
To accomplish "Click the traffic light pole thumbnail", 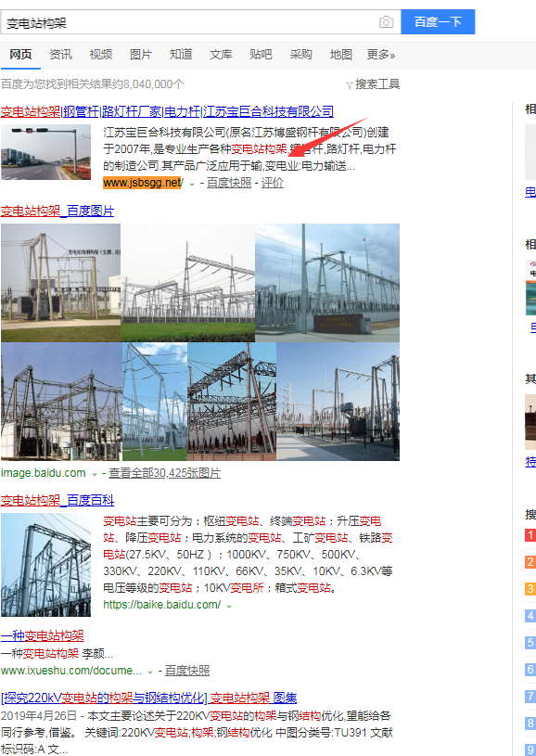I will coord(45,152).
